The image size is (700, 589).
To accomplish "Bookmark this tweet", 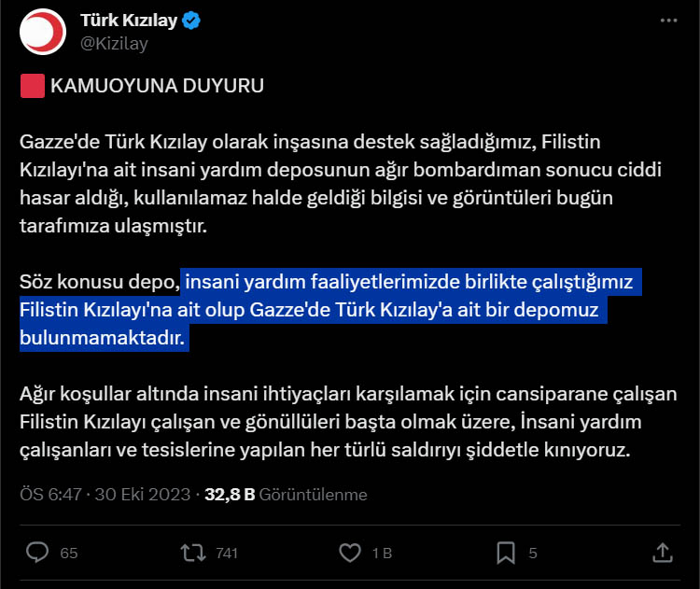I will (506, 553).
